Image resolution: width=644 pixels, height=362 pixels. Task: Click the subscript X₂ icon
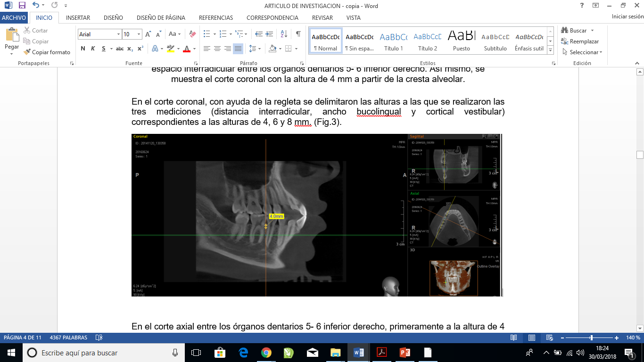click(130, 49)
